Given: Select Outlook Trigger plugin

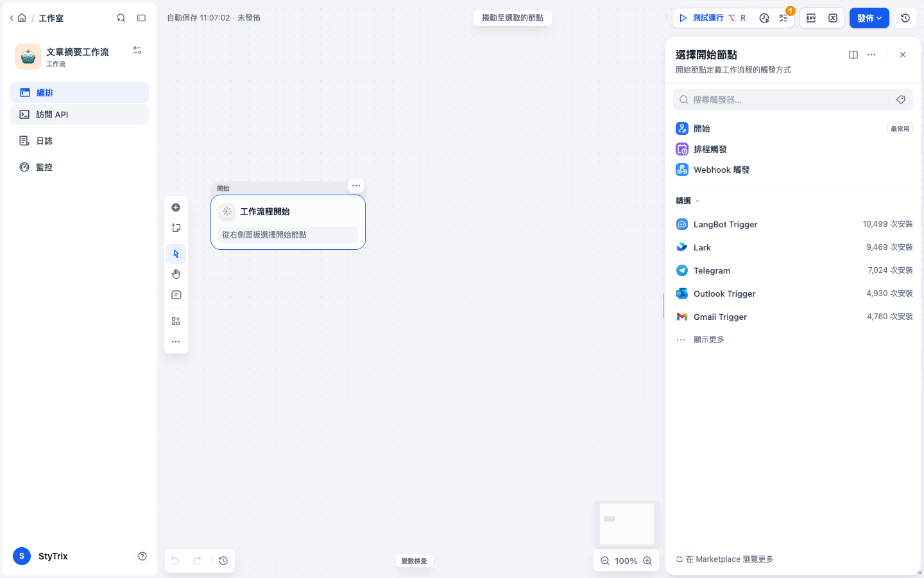Looking at the screenshot, I should tap(794, 293).
